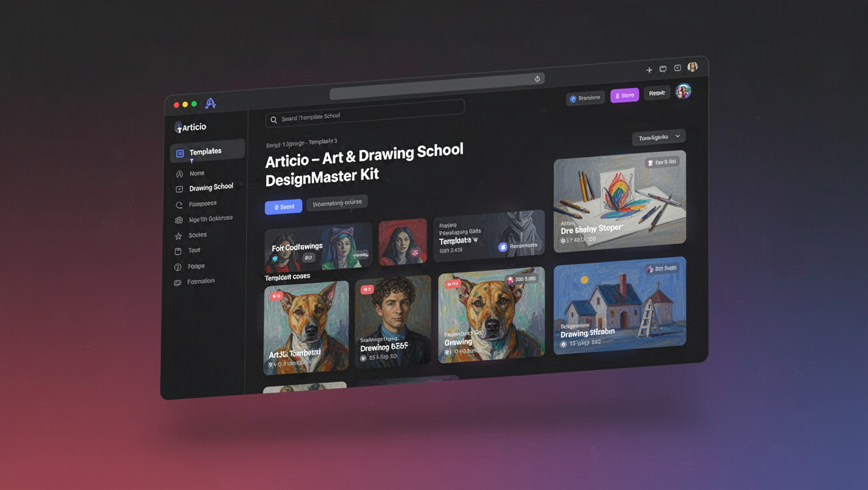Click the calendar icon in the sidebar
868x490 pixels.
(178, 251)
